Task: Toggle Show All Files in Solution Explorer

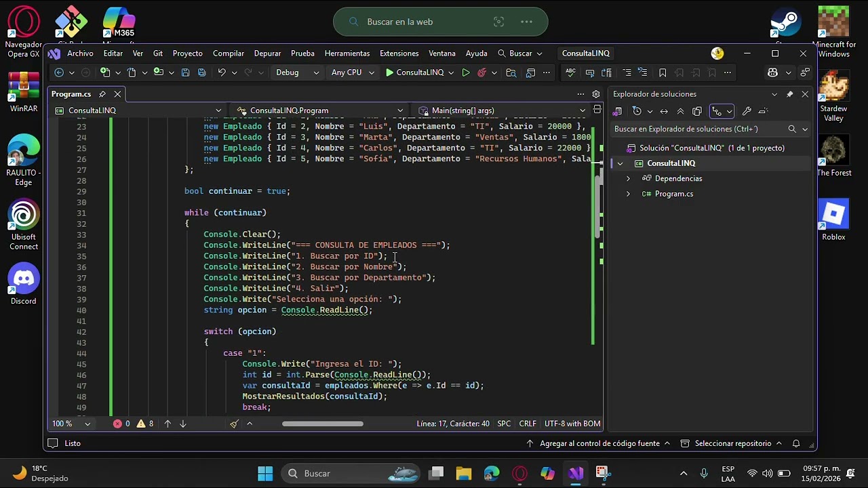Action: coord(696,111)
